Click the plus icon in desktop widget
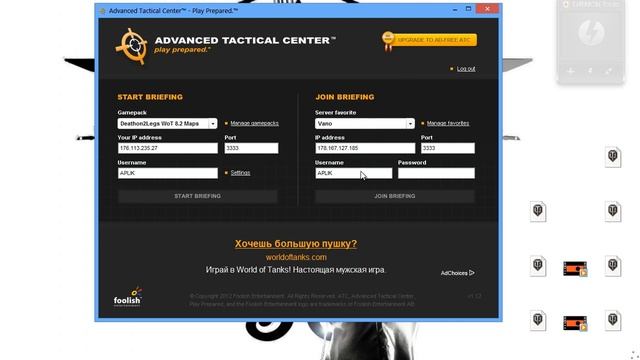The width and height of the screenshot is (640, 360). point(571,71)
